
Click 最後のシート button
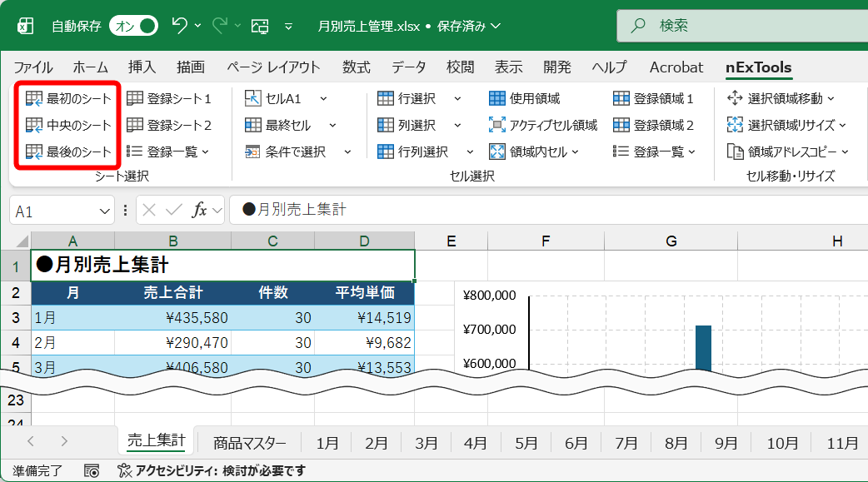[x=68, y=152]
